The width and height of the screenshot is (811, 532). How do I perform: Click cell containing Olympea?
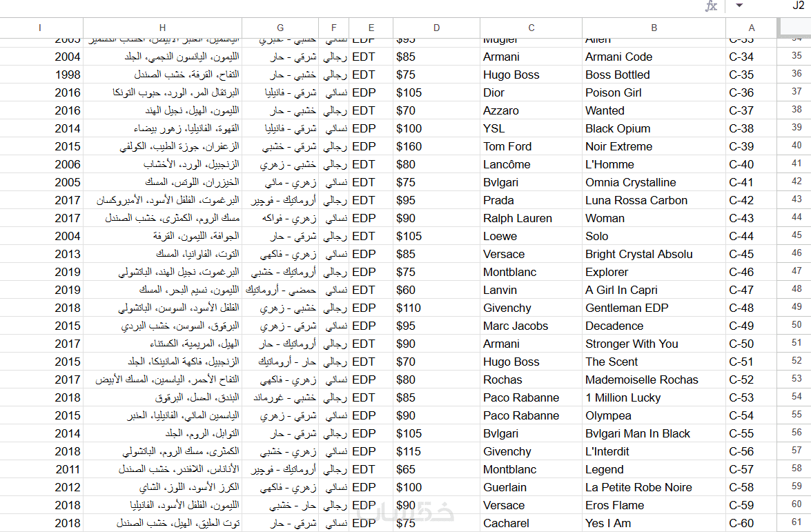click(654, 415)
